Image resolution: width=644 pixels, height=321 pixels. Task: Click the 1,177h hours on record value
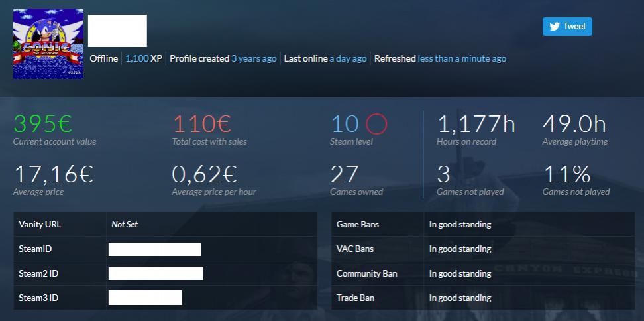click(x=476, y=124)
